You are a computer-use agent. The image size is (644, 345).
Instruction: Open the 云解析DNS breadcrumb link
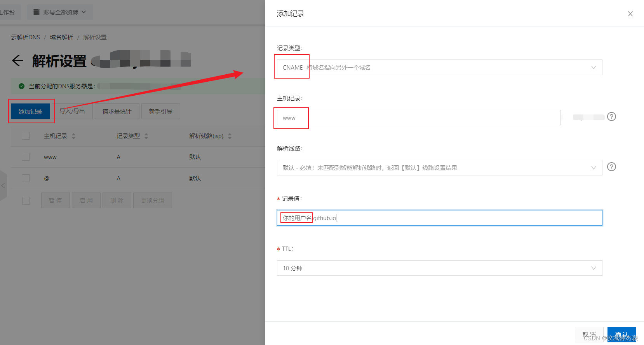(x=25, y=37)
